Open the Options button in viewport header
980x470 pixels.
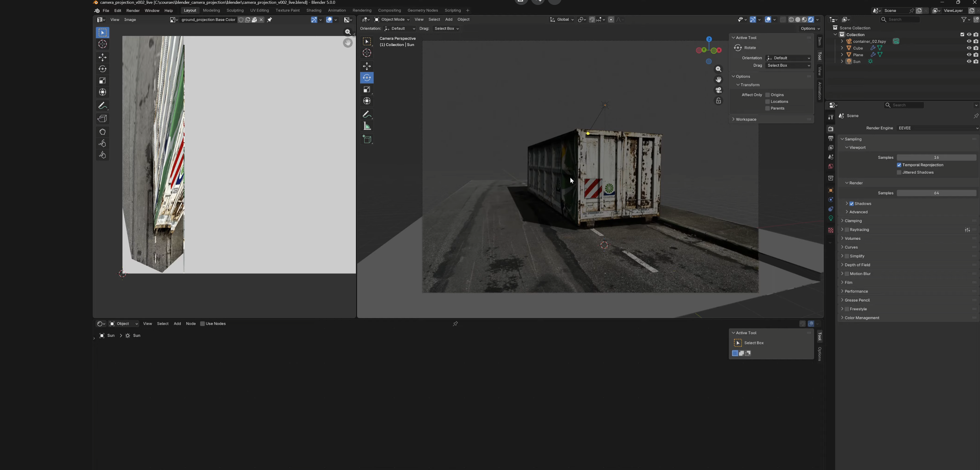pos(810,29)
